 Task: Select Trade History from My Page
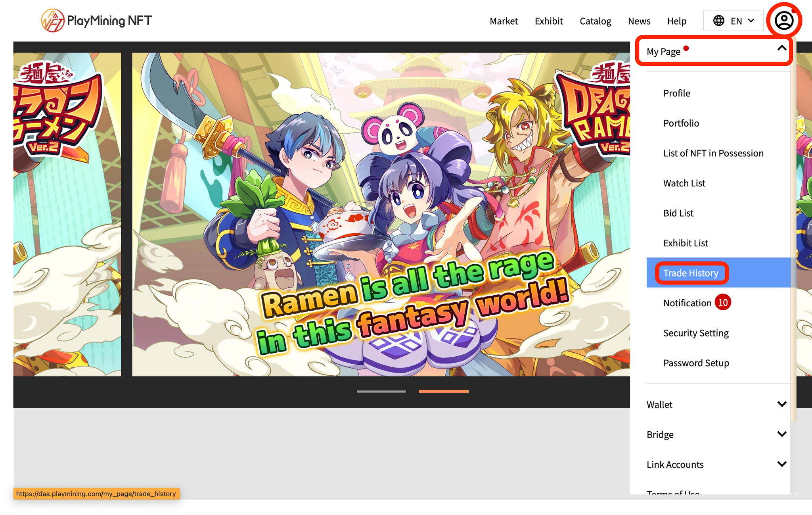click(691, 273)
